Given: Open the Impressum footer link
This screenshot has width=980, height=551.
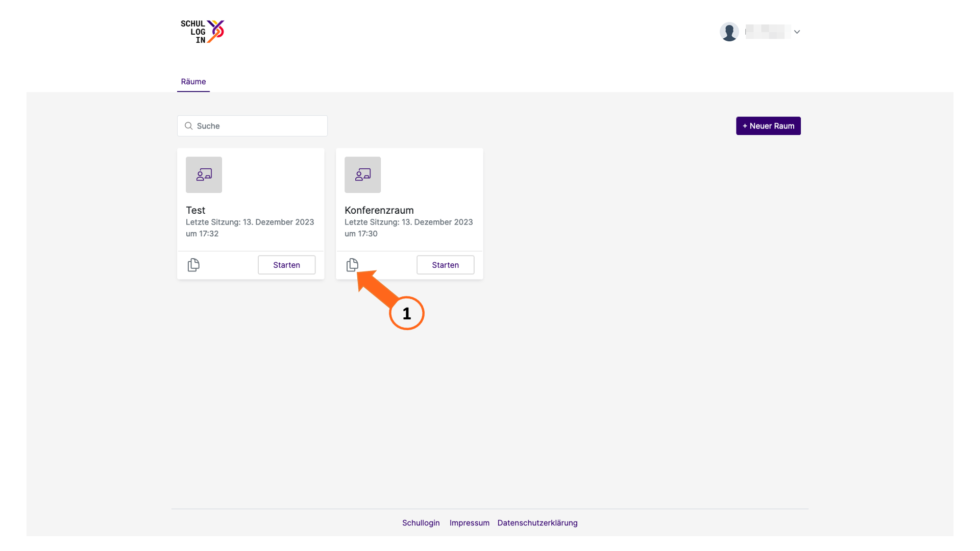Looking at the screenshot, I should [x=469, y=522].
